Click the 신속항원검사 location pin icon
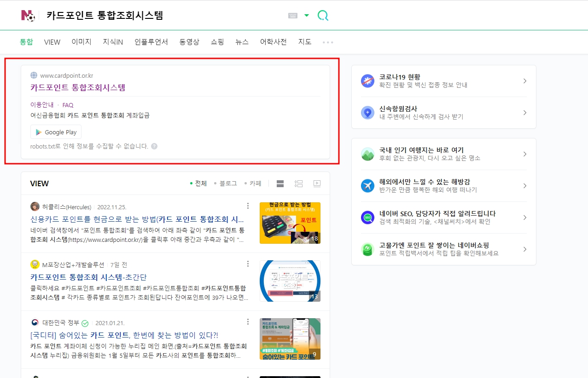The height and width of the screenshot is (378, 588). pyautogui.click(x=367, y=113)
